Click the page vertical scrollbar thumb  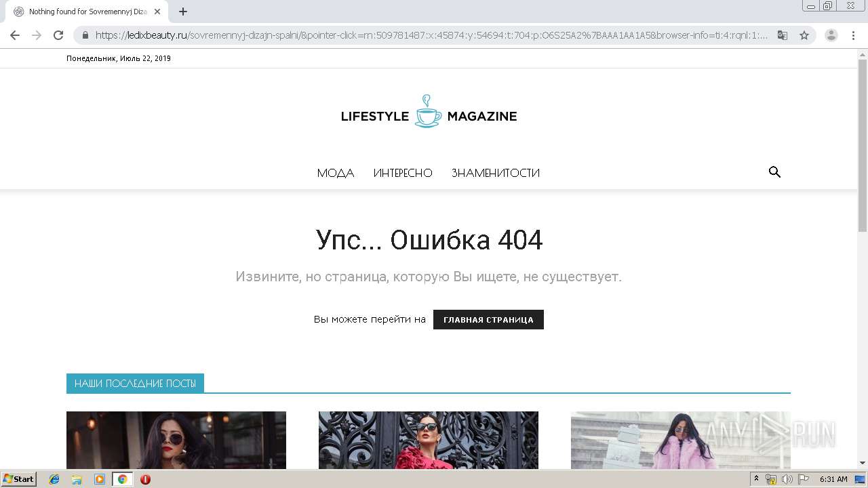coord(863,146)
